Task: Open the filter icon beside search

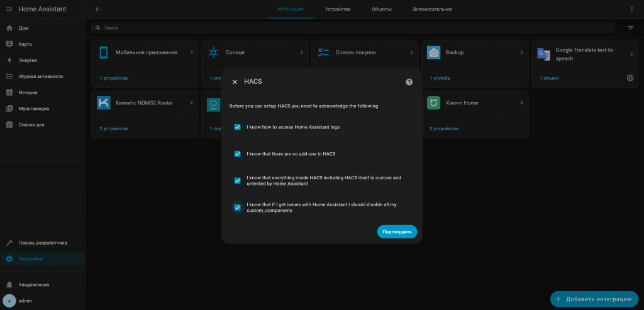Action: click(x=630, y=28)
